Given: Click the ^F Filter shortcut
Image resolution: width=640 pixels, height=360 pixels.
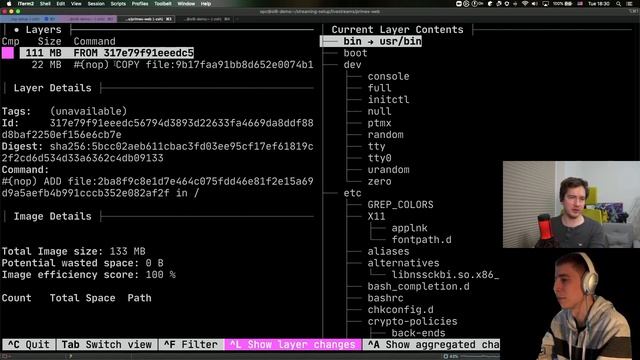Looking at the screenshot, I should click(191, 345).
